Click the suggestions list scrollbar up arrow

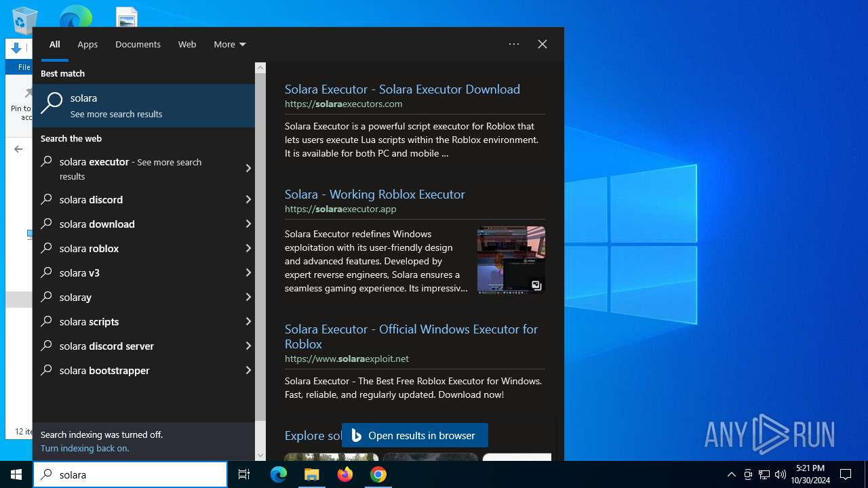(260, 68)
